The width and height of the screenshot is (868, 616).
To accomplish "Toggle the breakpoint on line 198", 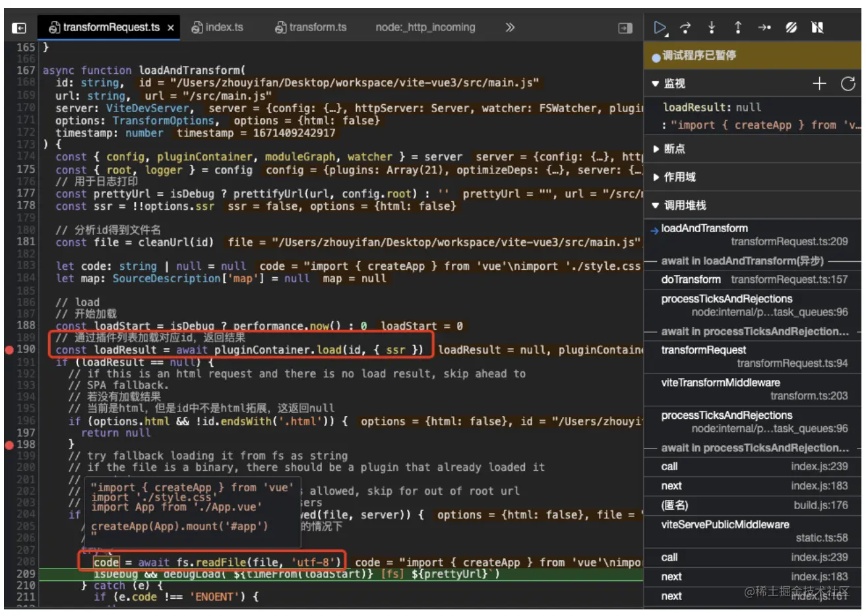I will pyautogui.click(x=8, y=445).
